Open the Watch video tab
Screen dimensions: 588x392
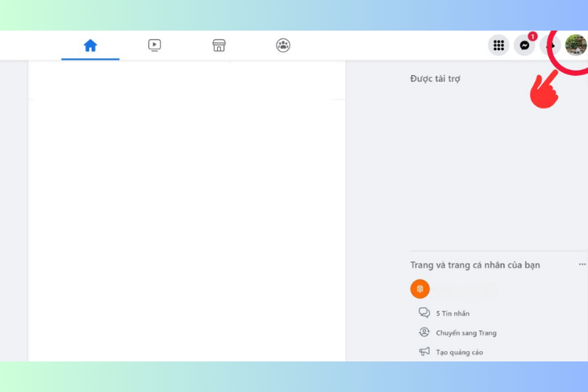click(154, 45)
